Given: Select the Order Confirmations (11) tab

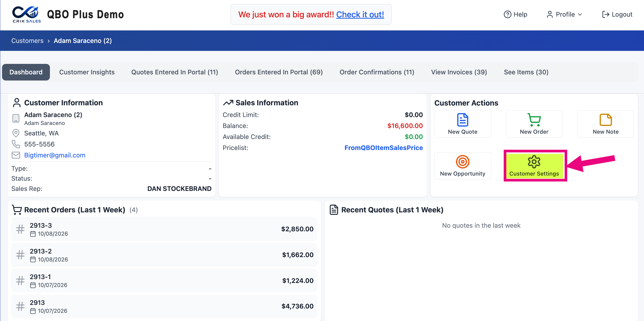Looking at the screenshot, I should pyautogui.click(x=377, y=72).
